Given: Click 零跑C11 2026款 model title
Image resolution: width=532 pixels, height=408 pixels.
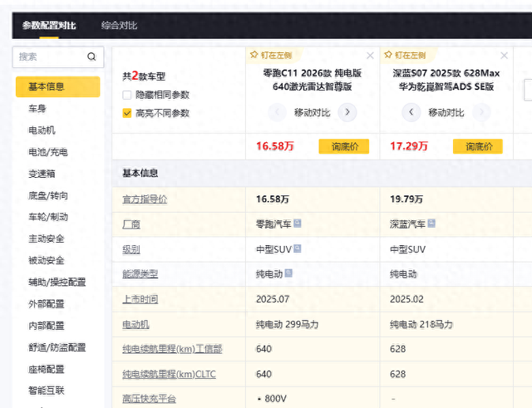Looking at the screenshot, I should 313,80.
